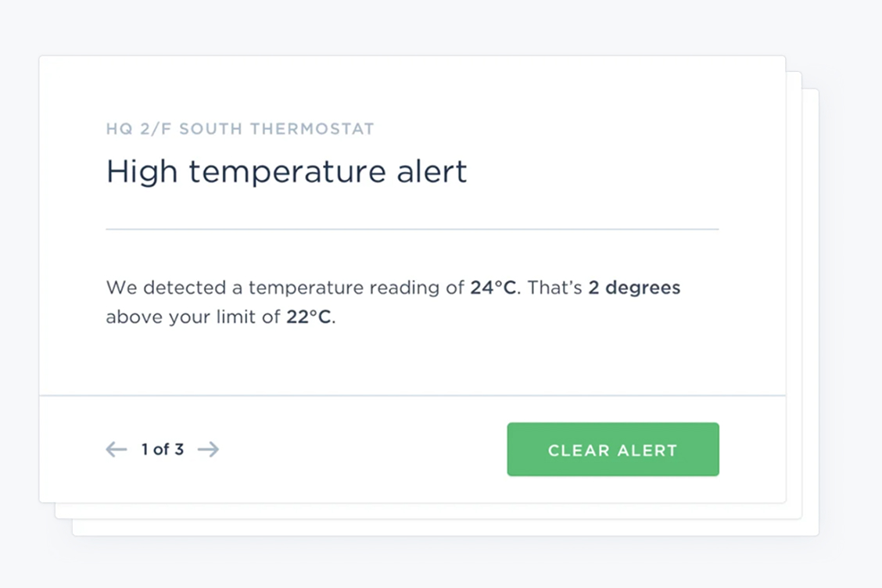Dismiss the alert using Clear Alert
This screenshot has width=882, height=588.
(x=613, y=449)
